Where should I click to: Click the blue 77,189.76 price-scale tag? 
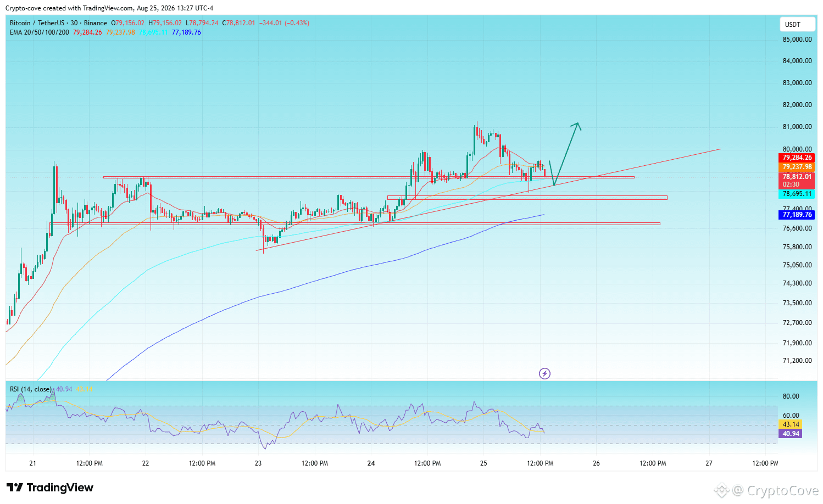pos(797,215)
